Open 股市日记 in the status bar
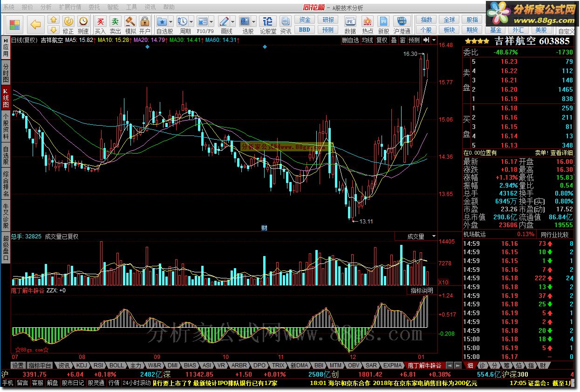580x392 pixels. [73, 383]
